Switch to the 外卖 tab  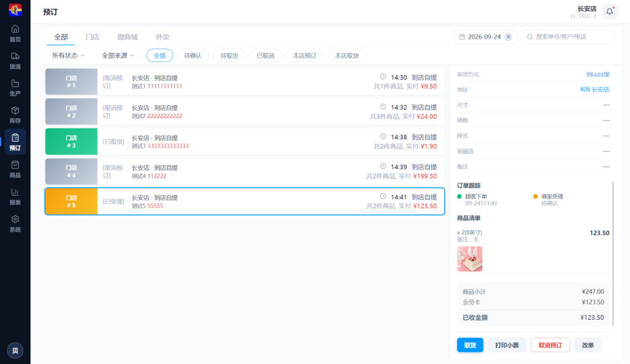click(162, 37)
